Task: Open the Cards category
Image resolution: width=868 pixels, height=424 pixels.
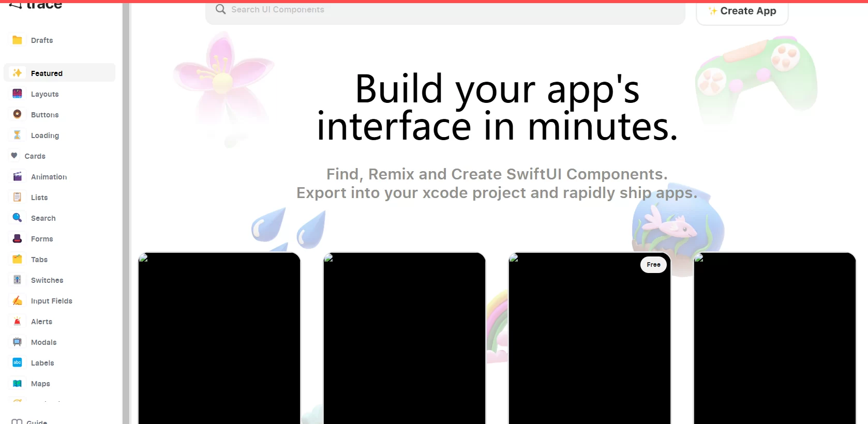Action: coord(35,156)
